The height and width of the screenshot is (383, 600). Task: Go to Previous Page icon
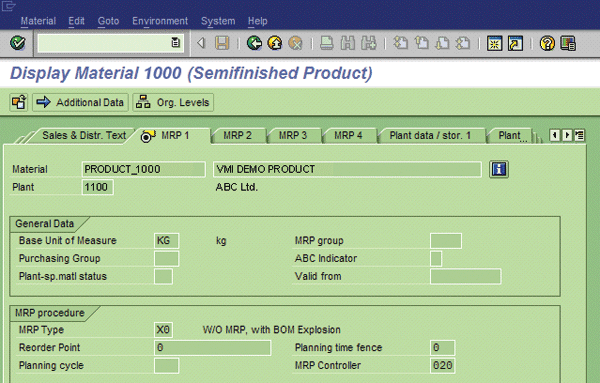click(x=422, y=43)
